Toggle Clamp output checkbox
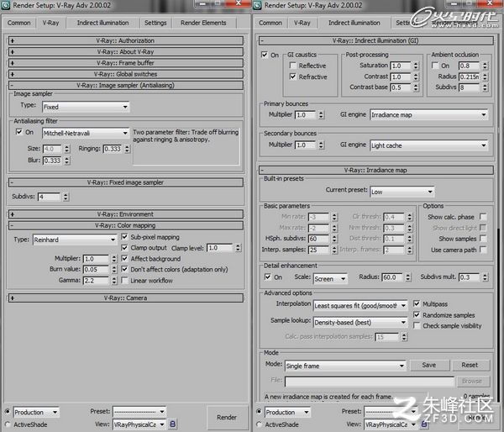504x432 pixels. pyautogui.click(x=124, y=248)
